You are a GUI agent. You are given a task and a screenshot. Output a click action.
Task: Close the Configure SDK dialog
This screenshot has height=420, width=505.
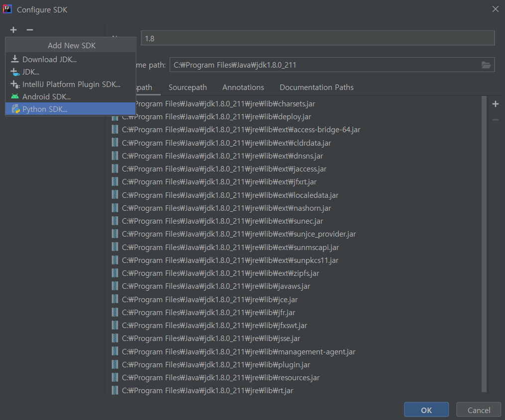[496, 9]
